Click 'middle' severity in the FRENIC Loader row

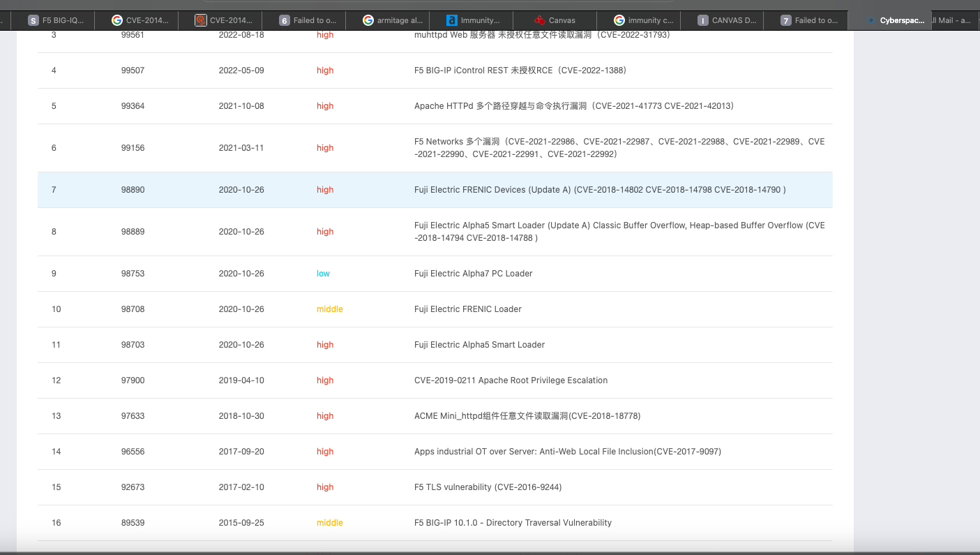coord(330,309)
